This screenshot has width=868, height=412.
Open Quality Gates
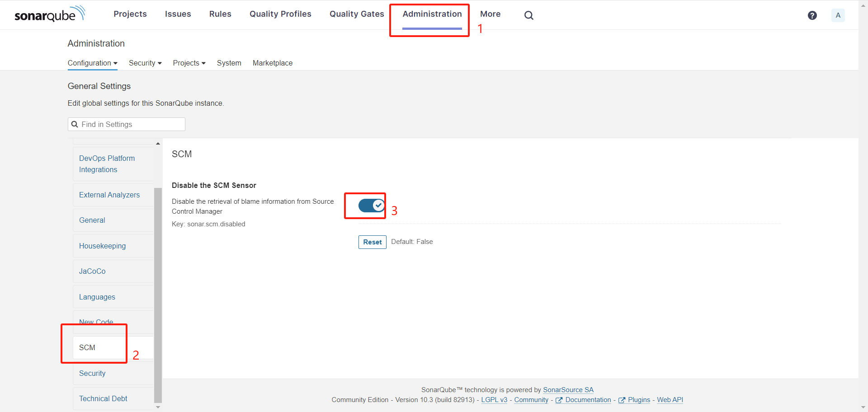pyautogui.click(x=357, y=14)
